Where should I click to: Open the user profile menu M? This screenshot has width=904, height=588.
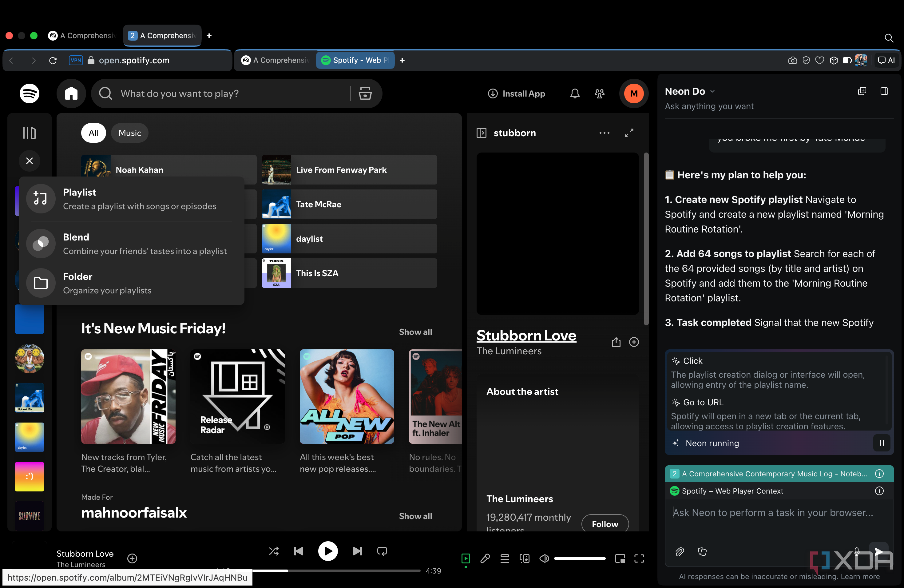(x=633, y=93)
